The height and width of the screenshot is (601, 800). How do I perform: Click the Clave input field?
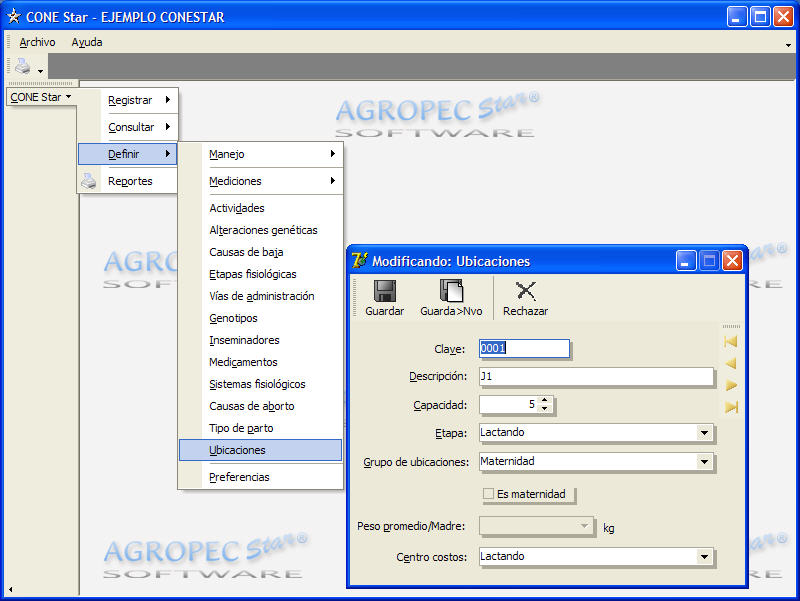click(524, 348)
